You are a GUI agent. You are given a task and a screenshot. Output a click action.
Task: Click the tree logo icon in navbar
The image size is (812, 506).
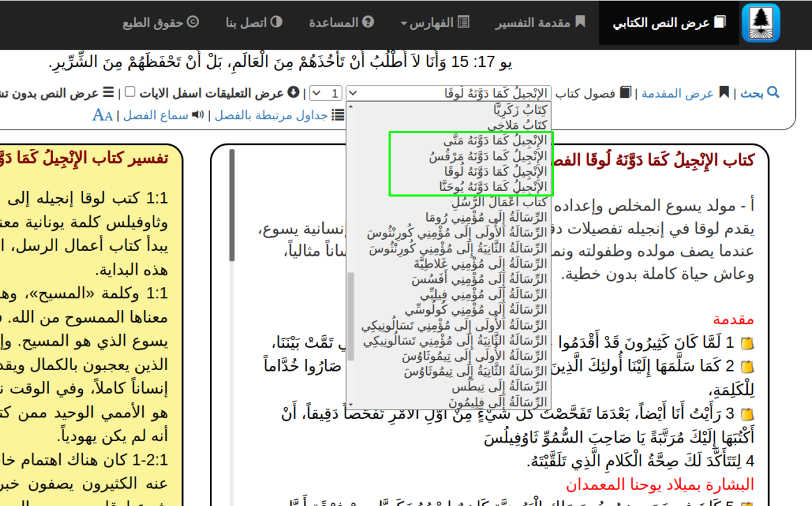[761, 23]
